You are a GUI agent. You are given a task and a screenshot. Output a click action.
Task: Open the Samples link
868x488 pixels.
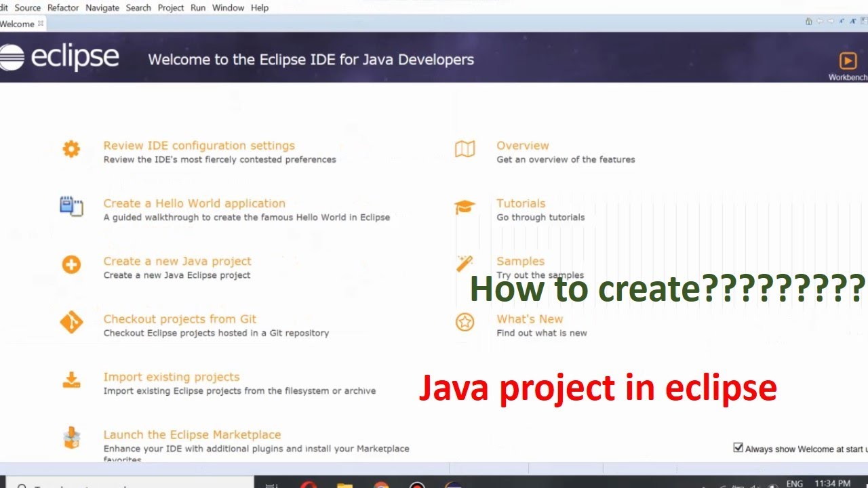point(521,261)
